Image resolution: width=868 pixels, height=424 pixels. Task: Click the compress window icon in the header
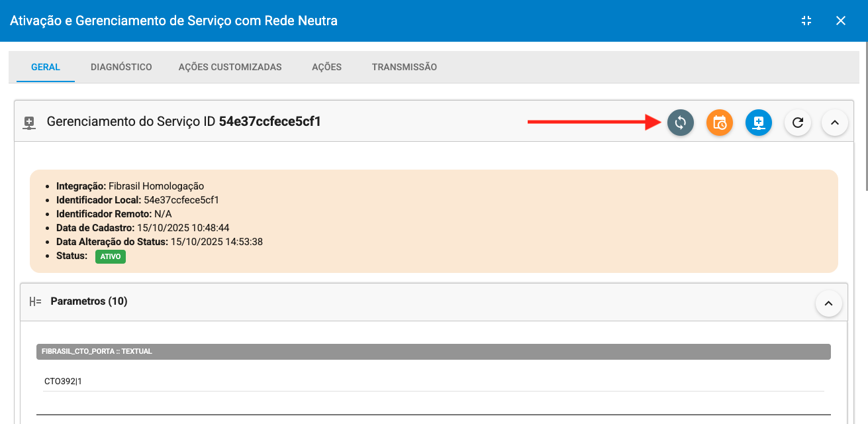[x=806, y=21]
